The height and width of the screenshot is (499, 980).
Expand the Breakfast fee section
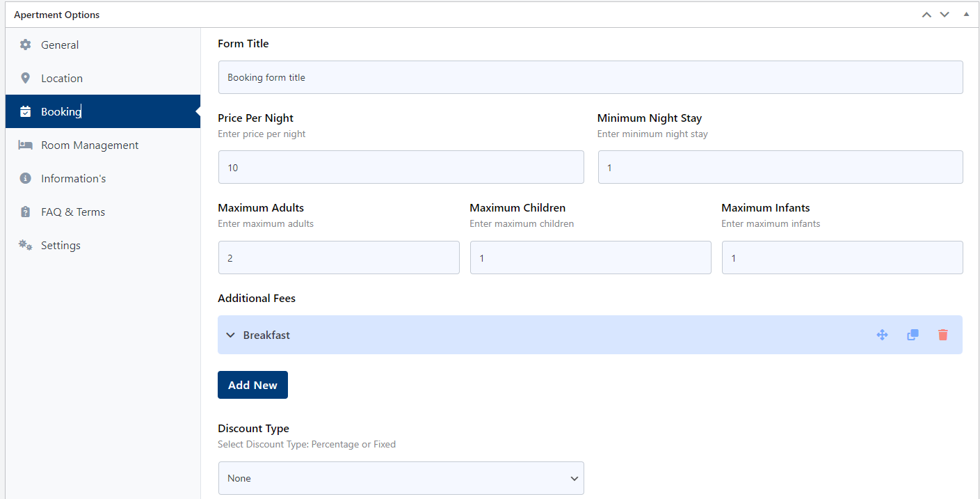pyautogui.click(x=230, y=335)
